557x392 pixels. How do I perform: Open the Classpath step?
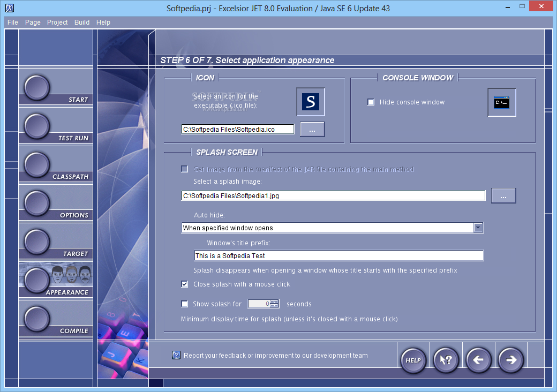click(x=37, y=165)
